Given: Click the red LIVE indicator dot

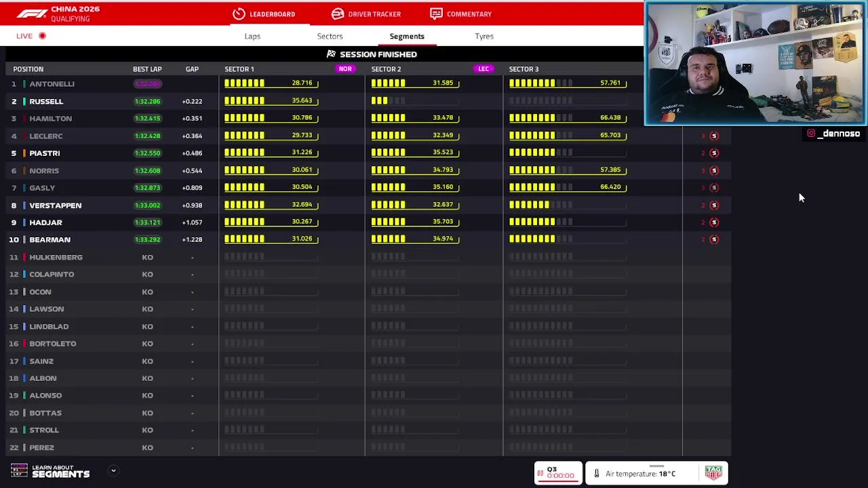Looking at the screenshot, I should click(42, 36).
